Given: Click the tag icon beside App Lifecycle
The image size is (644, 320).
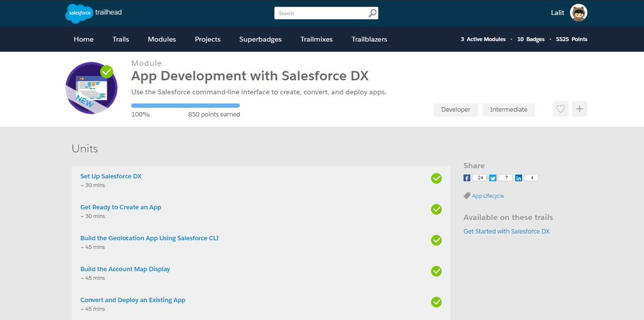Looking at the screenshot, I should [x=467, y=196].
